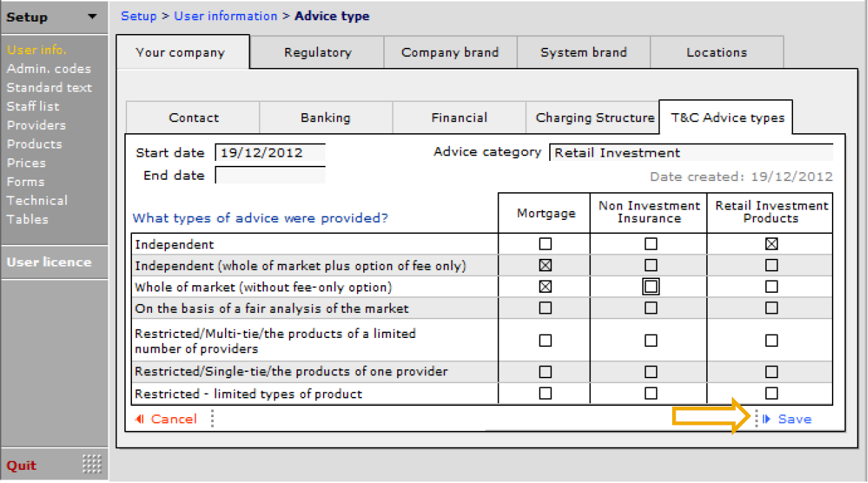Click the blue Save arrow icon
The height and width of the screenshot is (483, 868).
pyautogui.click(x=767, y=419)
